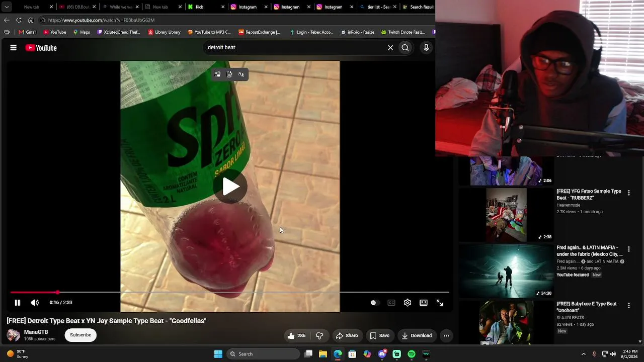The image size is (644, 362).
Task: Open the YouTube guide hamburger menu
Action: (14, 48)
